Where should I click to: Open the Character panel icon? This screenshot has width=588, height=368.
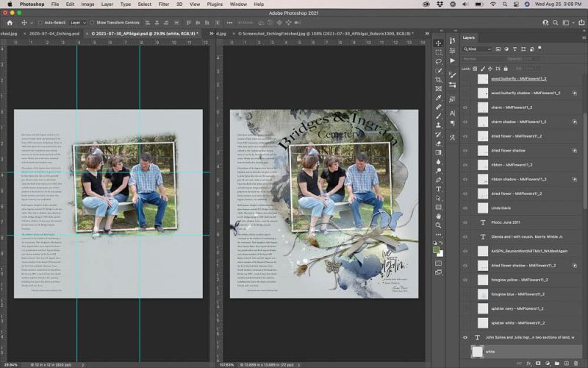click(x=452, y=113)
